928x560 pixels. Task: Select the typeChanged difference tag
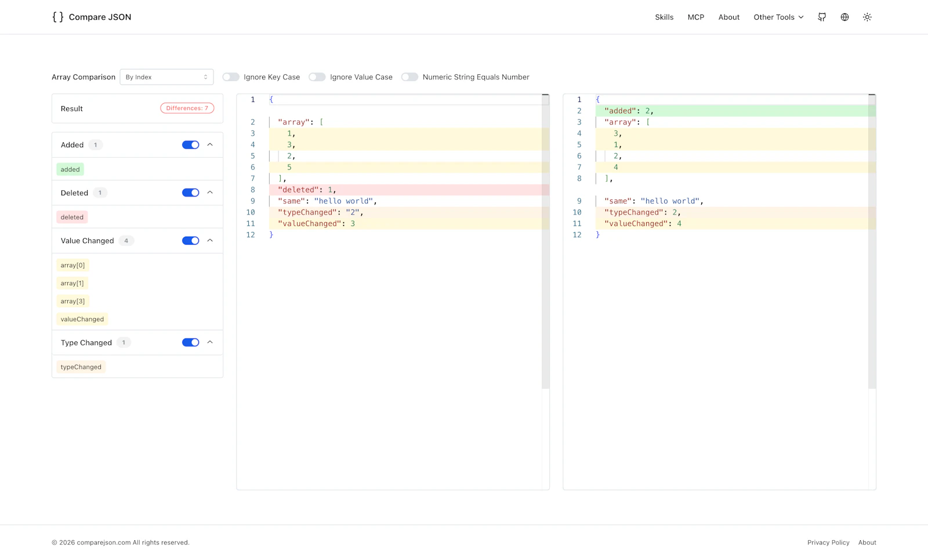pos(81,367)
